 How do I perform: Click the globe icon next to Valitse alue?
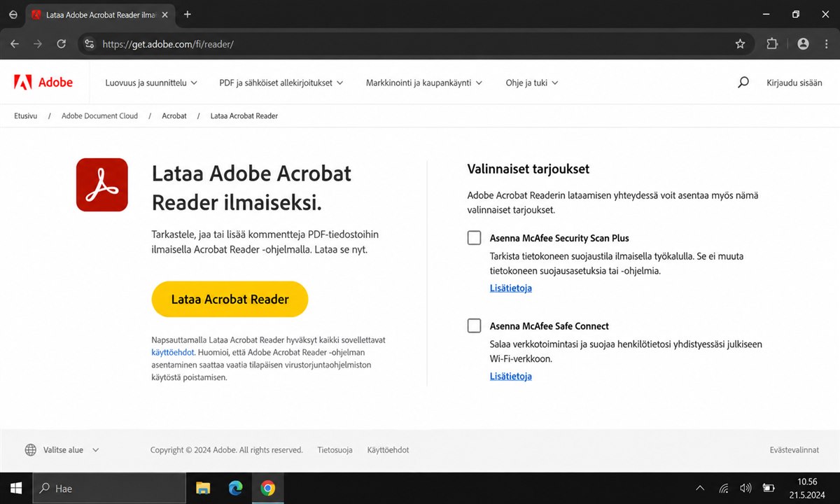click(x=31, y=450)
